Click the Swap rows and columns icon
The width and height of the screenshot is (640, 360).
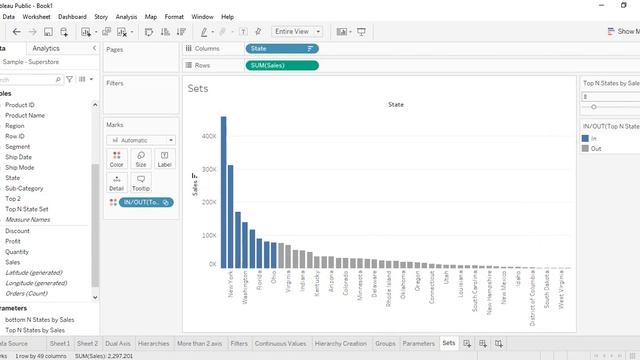click(149, 32)
